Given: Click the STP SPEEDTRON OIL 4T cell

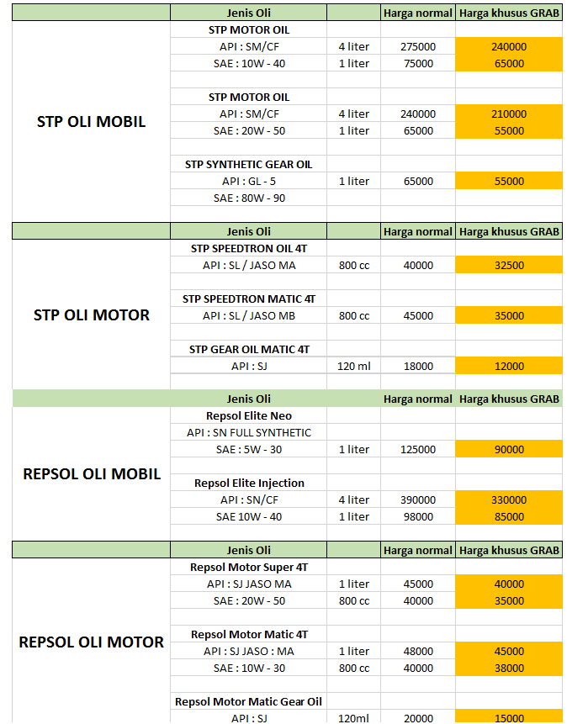Looking at the screenshot, I should click(248, 248).
